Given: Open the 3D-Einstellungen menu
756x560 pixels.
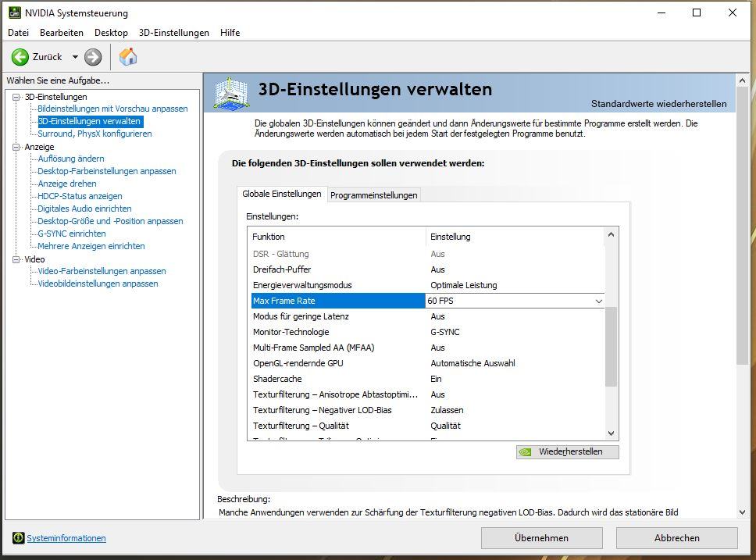Looking at the screenshot, I should coord(174,32).
